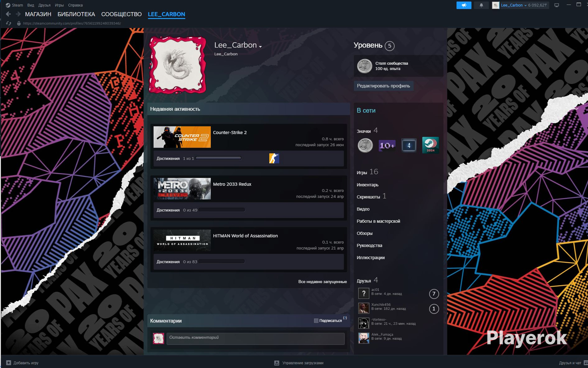
Task: Click the steamcommunity profile URL
Action: click(x=72, y=23)
